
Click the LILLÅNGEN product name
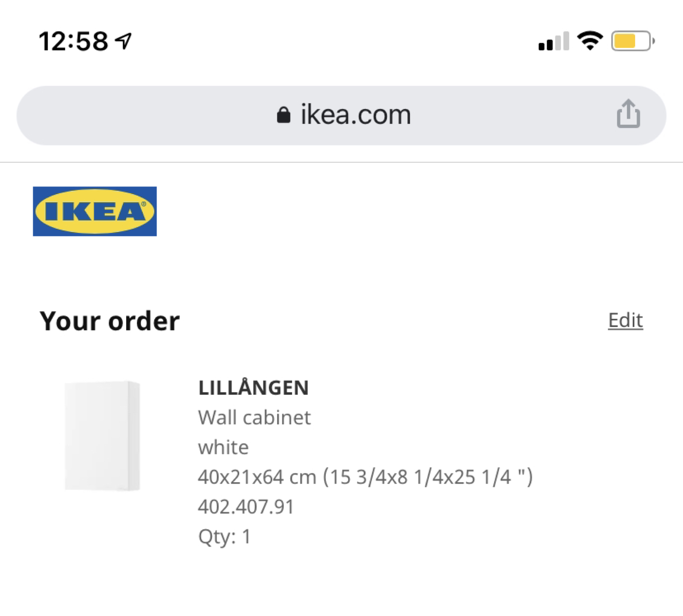click(253, 387)
